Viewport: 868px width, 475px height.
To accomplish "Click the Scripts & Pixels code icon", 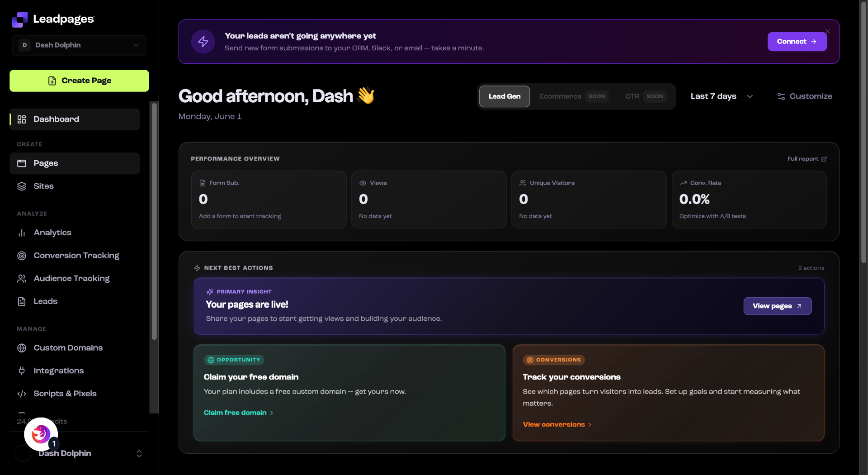I will 22,394.
